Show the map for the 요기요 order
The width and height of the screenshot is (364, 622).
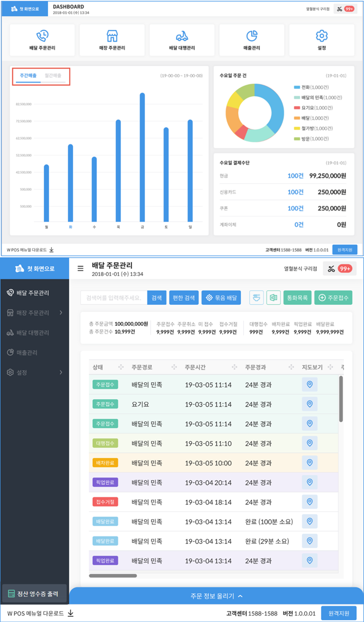point(309,404)
